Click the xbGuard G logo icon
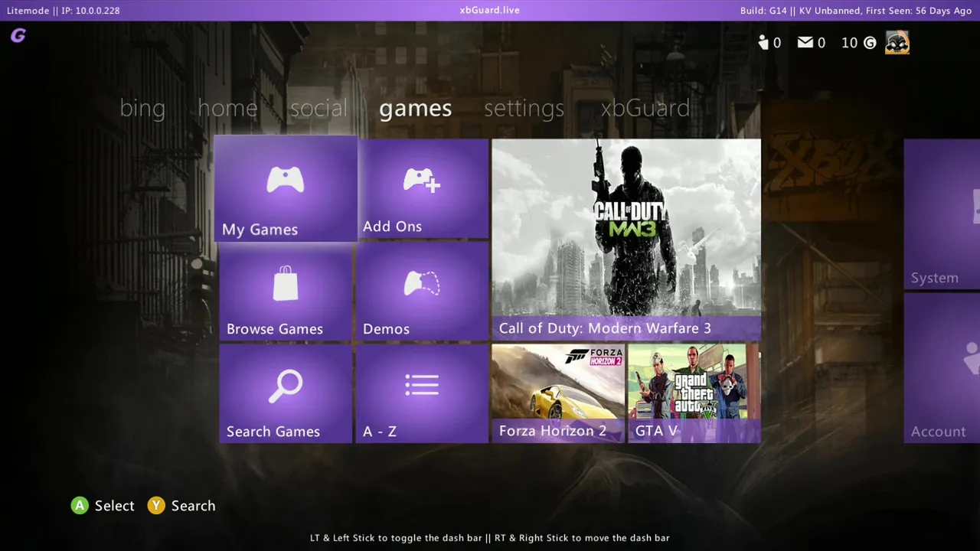The height and width of the screenshot is (551, 980). coord(18,35)
